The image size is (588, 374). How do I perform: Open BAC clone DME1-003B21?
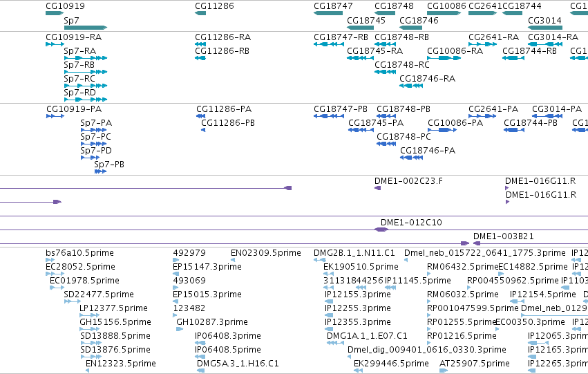point(504,236)
